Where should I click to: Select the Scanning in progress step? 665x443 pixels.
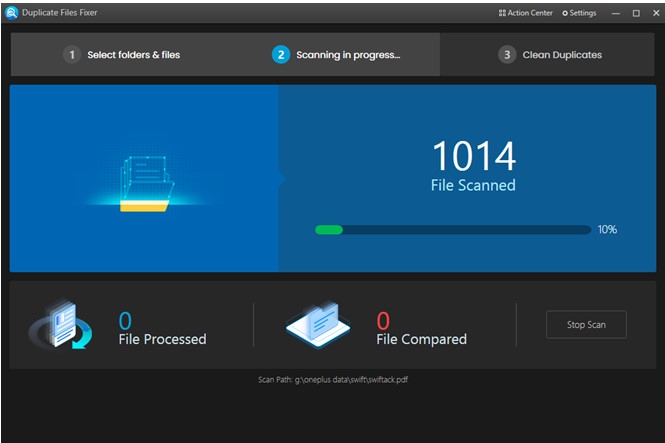click(336, 55)
